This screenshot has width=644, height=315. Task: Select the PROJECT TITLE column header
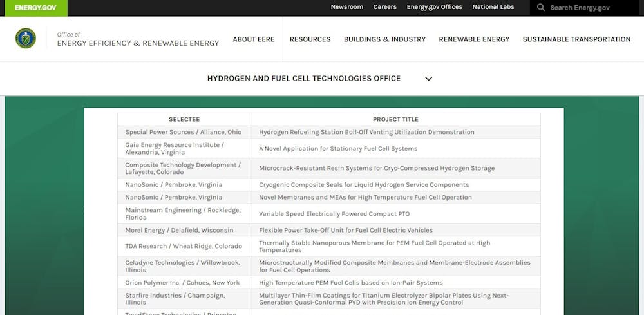[395, 120]
